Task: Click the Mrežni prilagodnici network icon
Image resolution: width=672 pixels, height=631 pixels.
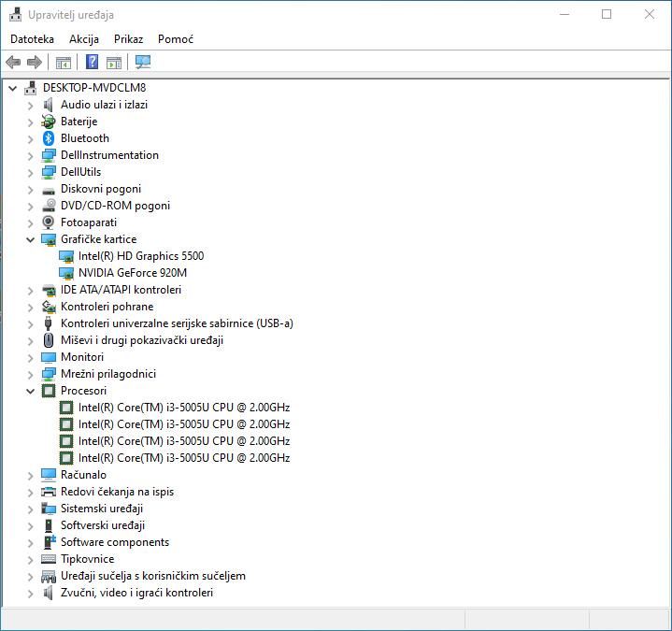Action: (x=49, y=374)
